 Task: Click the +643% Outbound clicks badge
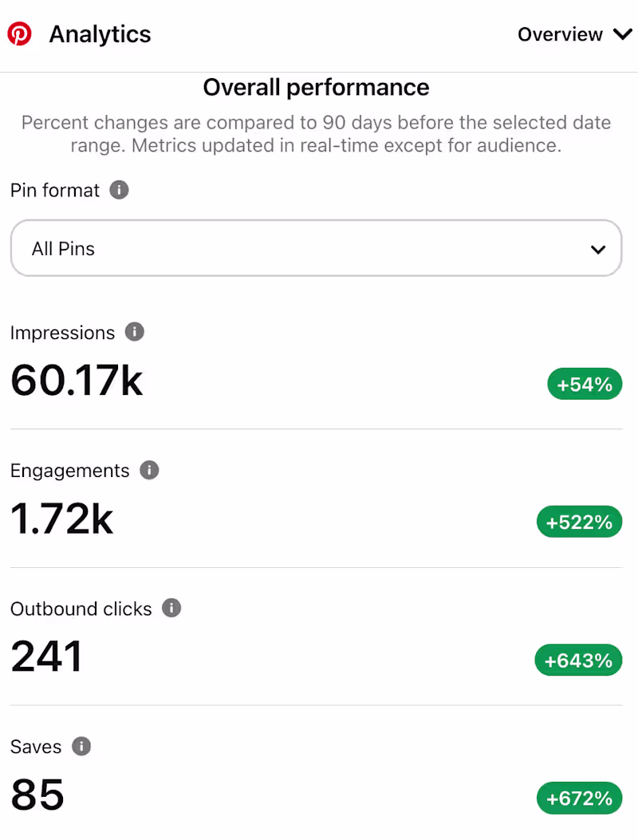[578, 660]
